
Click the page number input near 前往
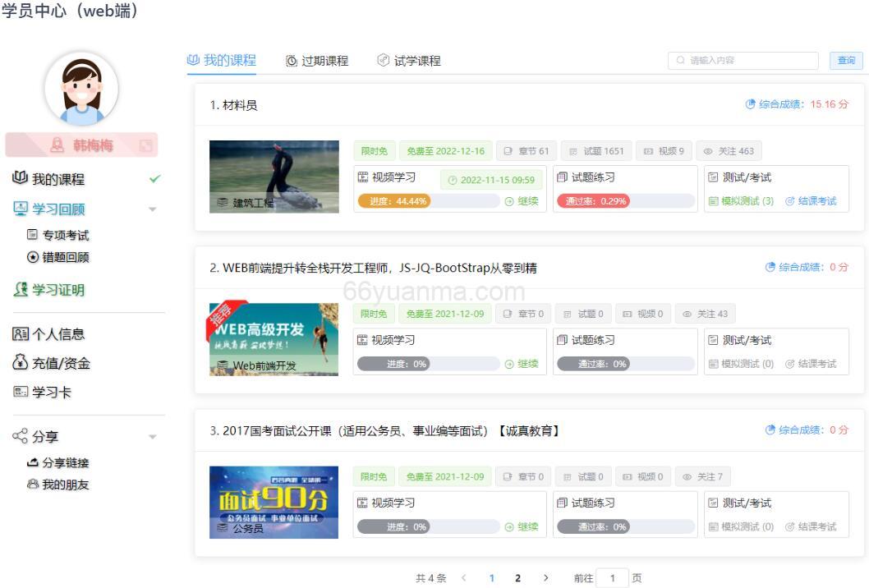(612, 578)
